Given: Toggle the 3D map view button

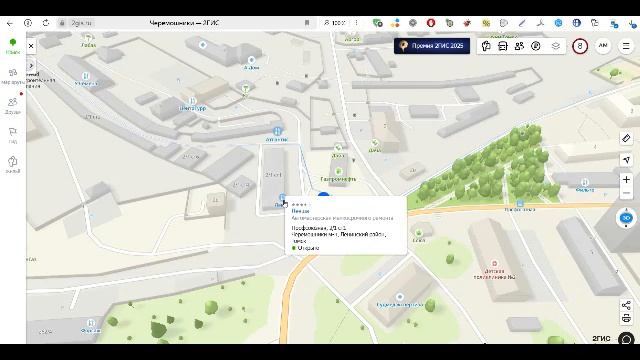Looking at the screenshot, I should coord(626,218).
